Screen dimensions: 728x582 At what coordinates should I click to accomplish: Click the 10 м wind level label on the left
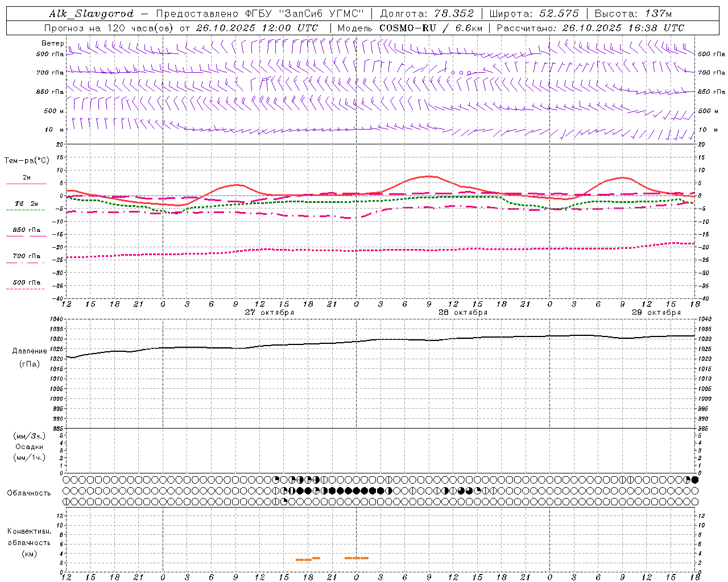pyautogui.click(x=55, y=130)
